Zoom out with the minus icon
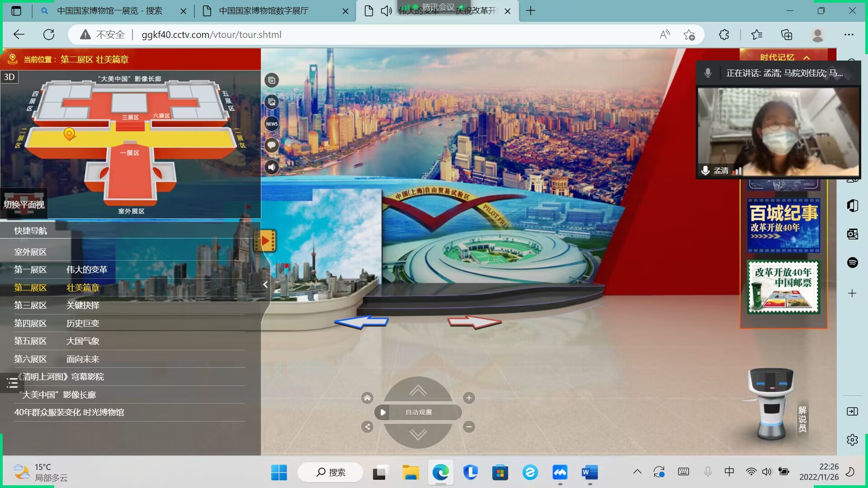Viewport: 868px width, 488px height. (469, 427)
